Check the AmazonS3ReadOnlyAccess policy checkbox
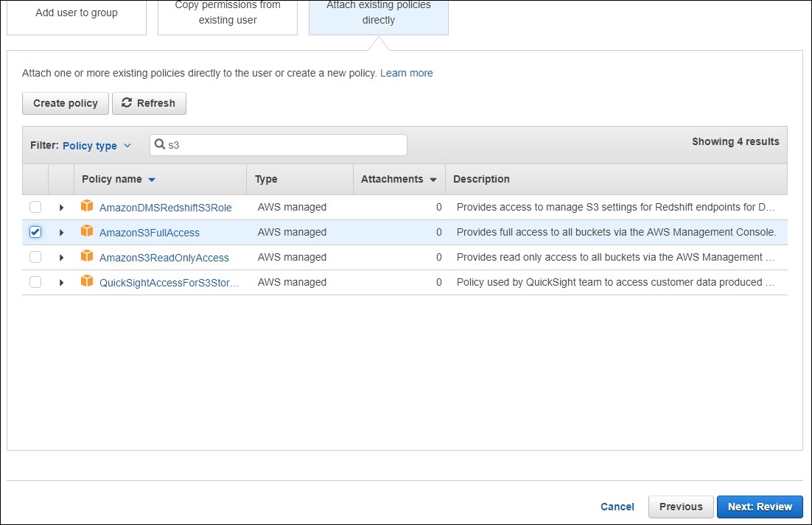This screenshot has width=812, height=525. click(35, 257)
